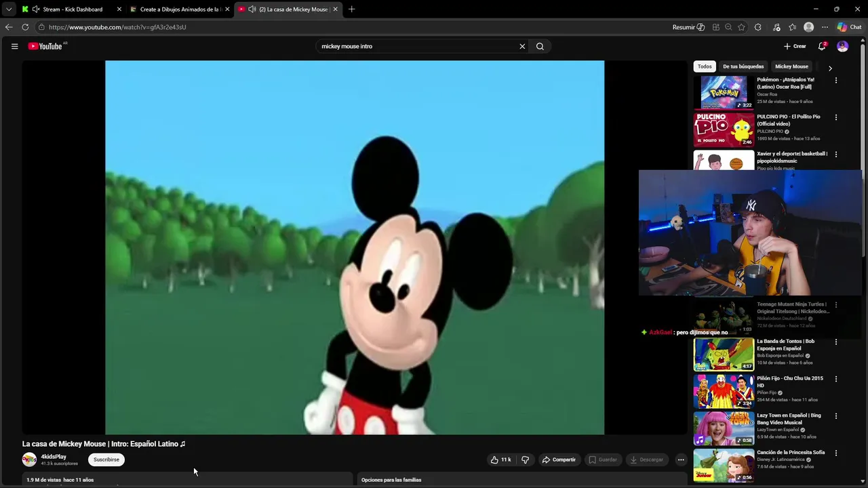Subscribe to 4kidsPlay channel
This screenshot has height=488, width=868.
click(x=106, y=460)
